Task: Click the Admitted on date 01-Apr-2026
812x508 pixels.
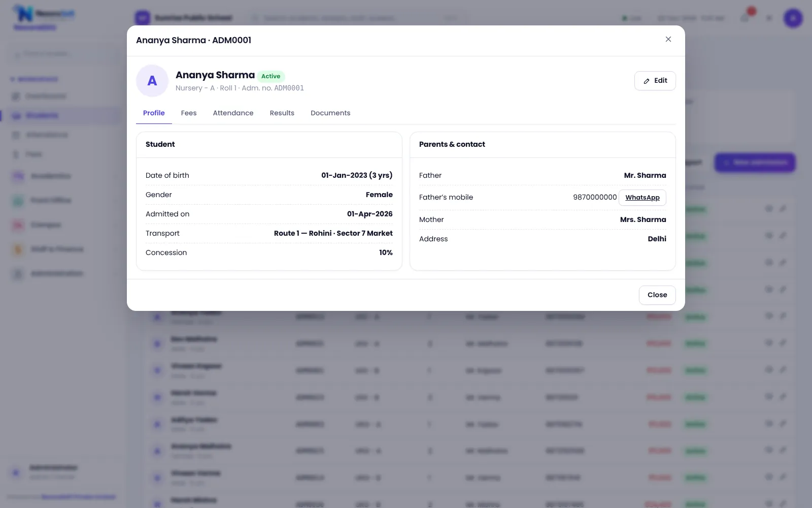Action: [x=370, y=214]
